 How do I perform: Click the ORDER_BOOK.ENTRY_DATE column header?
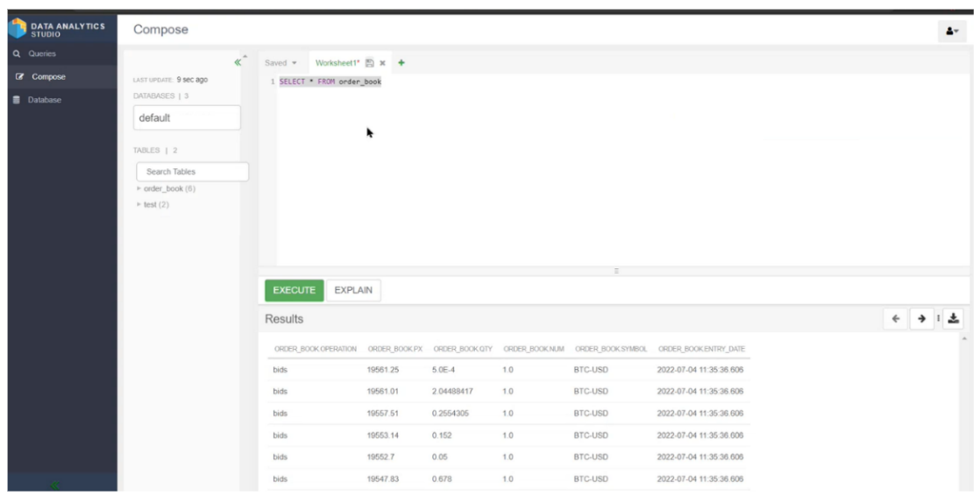[x=701, y=350]
